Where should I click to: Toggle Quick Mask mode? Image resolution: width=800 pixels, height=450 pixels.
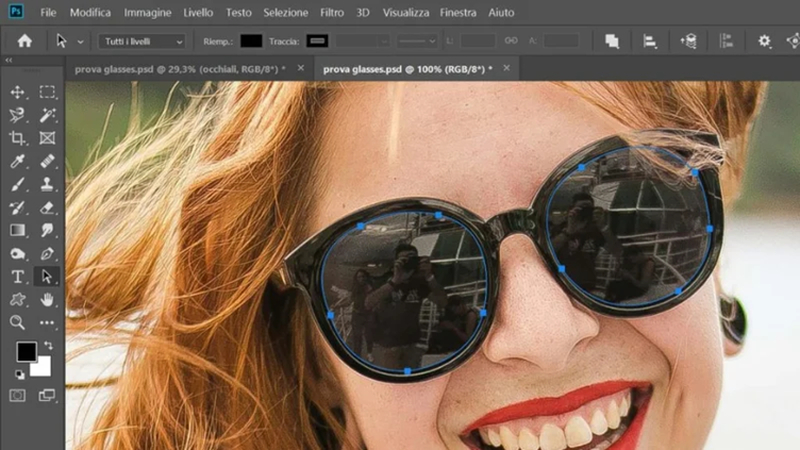click(17, 395)
